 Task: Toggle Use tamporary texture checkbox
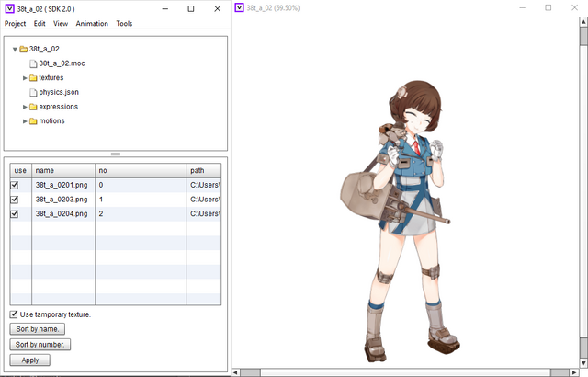pyautogui.click(x=14, y=314)
